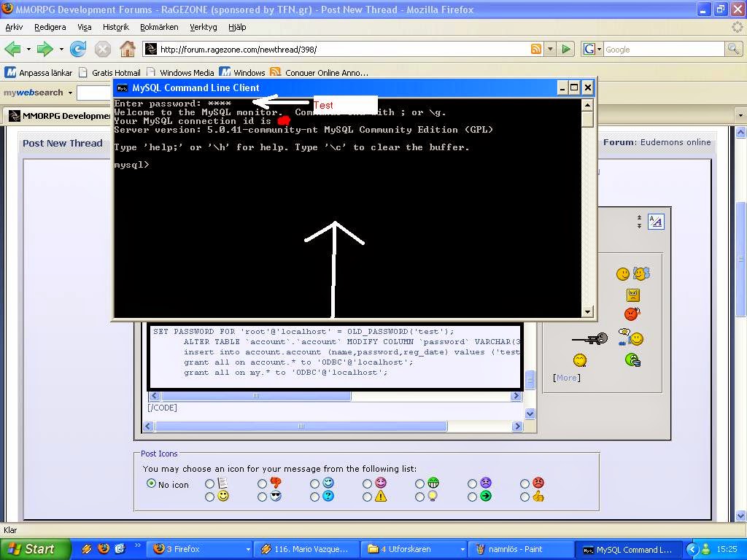The width and height of the screenshot is (747, 560).
Task: Click the editor switch mode A/A icon
Action: point(656,222)
